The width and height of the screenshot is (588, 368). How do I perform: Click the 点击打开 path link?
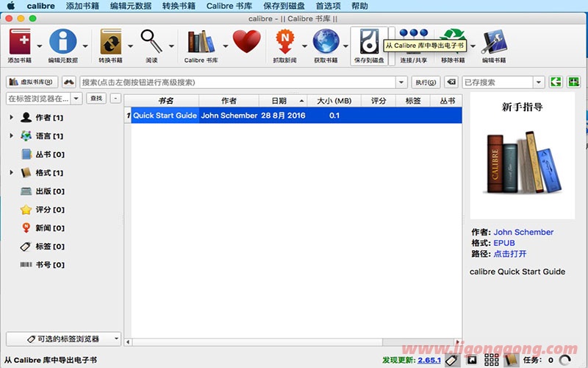(x=510, y=254)
